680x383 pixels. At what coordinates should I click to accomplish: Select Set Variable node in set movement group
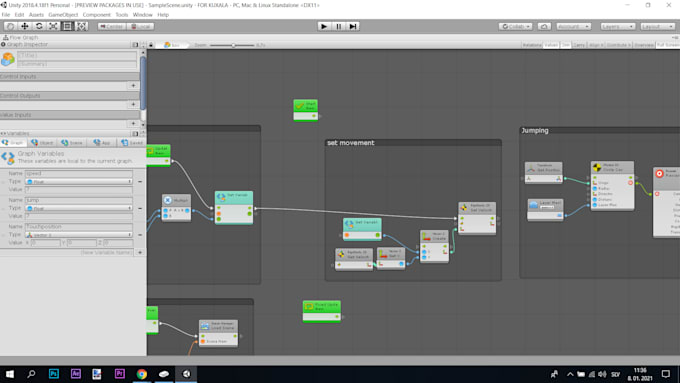click(362, 229)
